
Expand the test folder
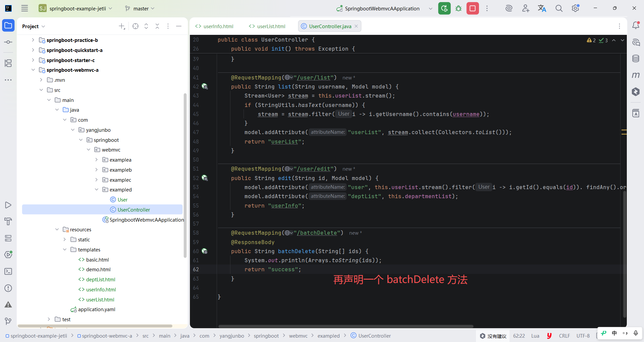coord(49,319)
